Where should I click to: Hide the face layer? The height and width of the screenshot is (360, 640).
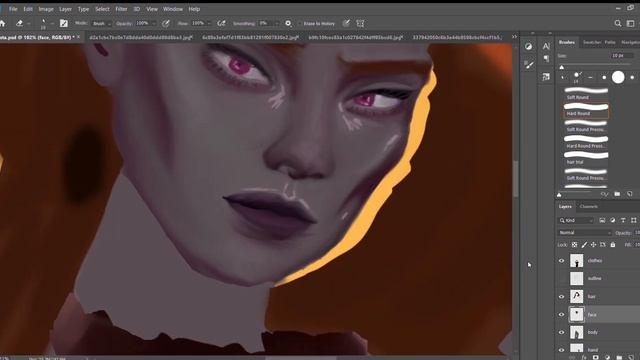click(x=562, y=315)
